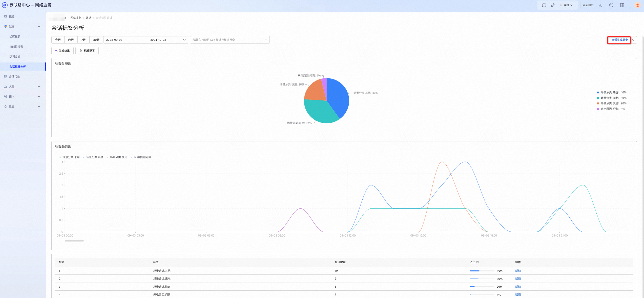Click the end date 2024-10-02 field
This screenshot has width=644, height=298.
tap(158, 40)
